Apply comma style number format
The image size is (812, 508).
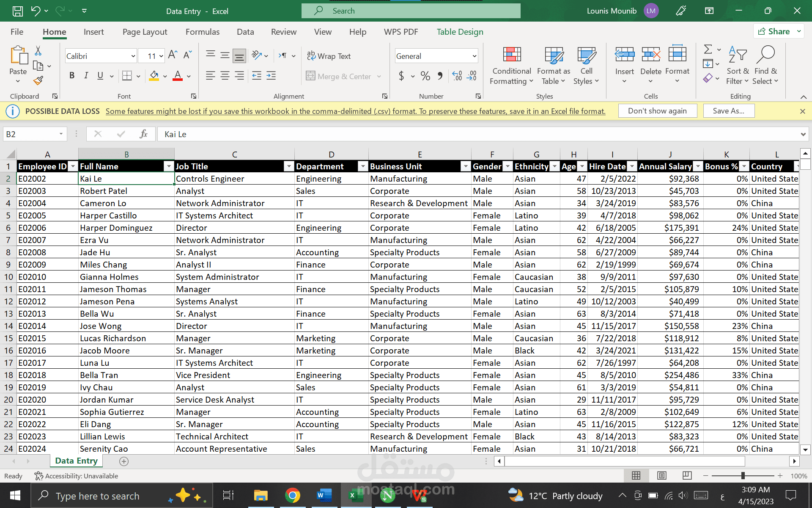(440, 76)
